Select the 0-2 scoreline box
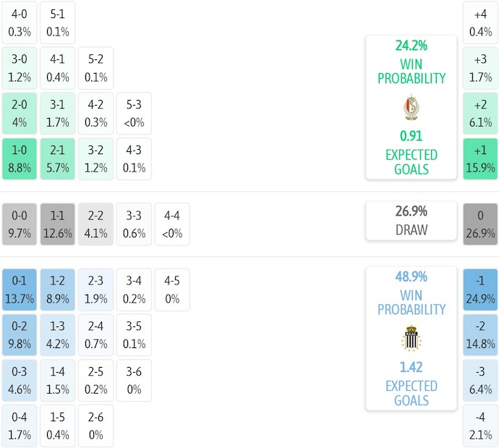Viewport: 499px width, 448px height. (x=19, y=335)
